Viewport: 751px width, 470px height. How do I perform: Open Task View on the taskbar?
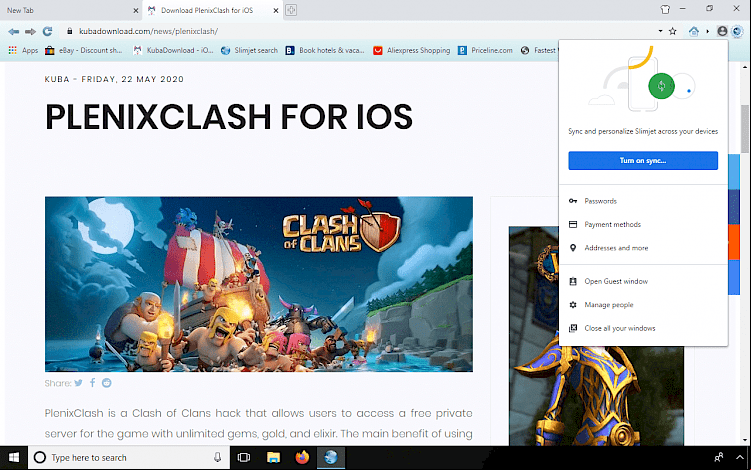pos(244,458)
